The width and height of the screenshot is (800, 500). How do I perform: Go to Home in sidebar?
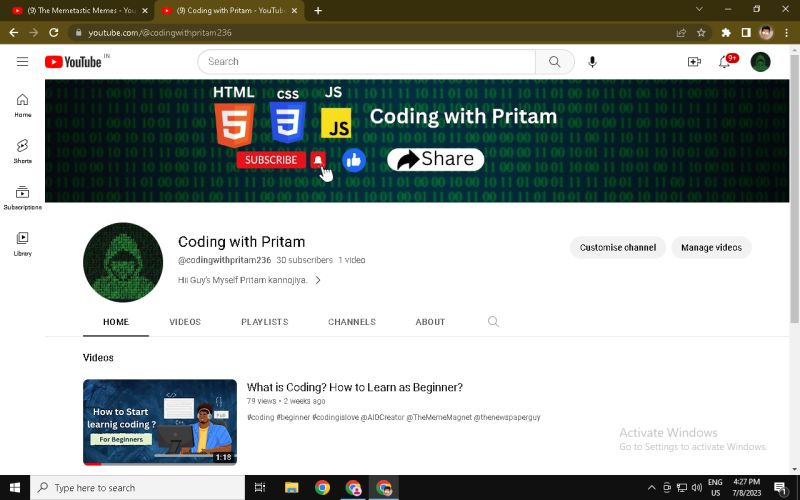[22, 106]
